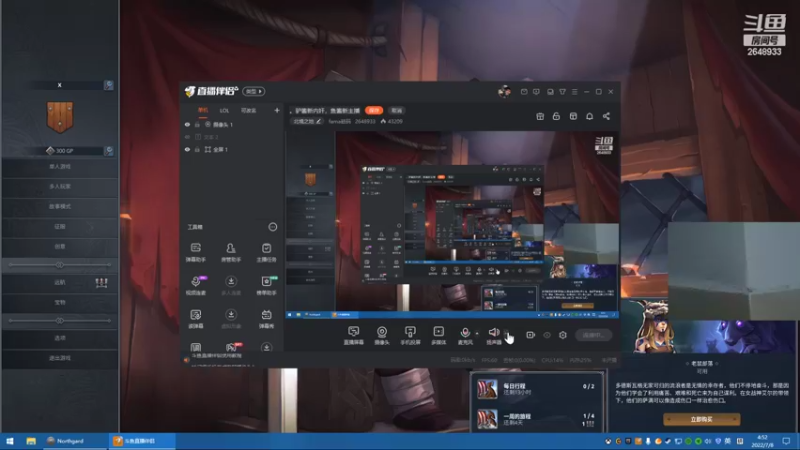Switch to the first orange scene tab
This screenshot has width=800, height=450.
coord(203,110)
